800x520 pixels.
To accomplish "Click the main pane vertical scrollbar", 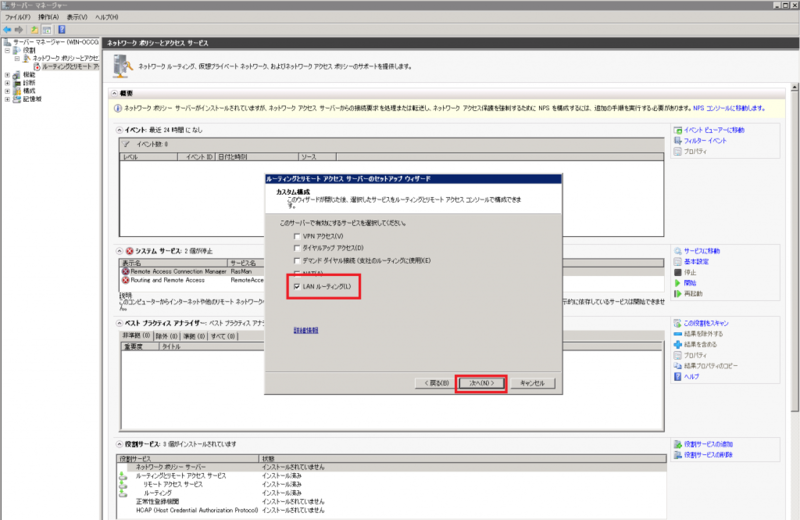I will [794, 250].
